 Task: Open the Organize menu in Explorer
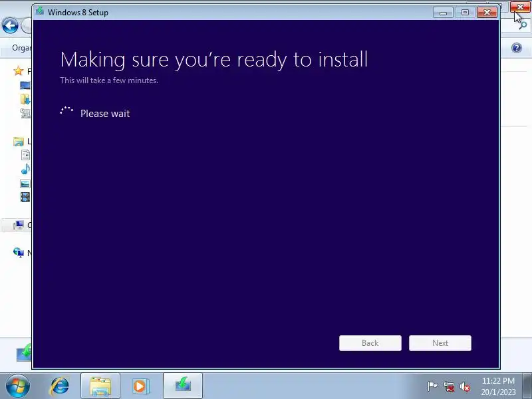click(21, 48)
